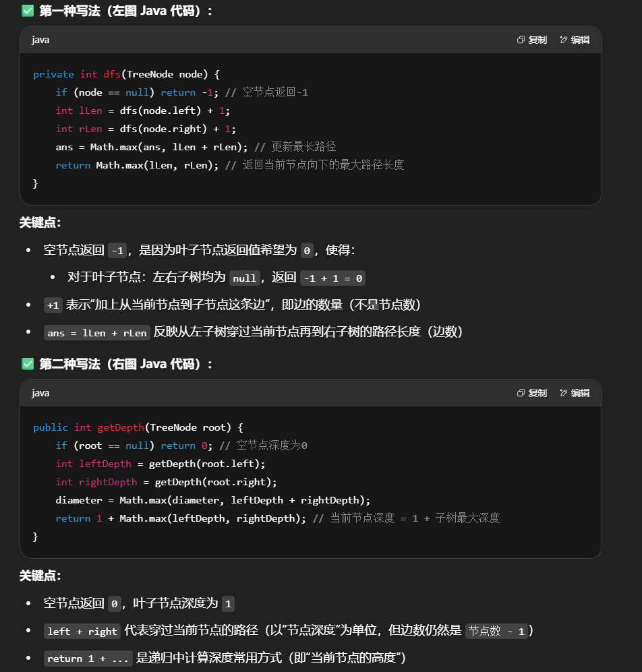Click the 'return 1 + ...' inline code chip
This screenshot has height=672, width=642.
click(x=88, y=659)
